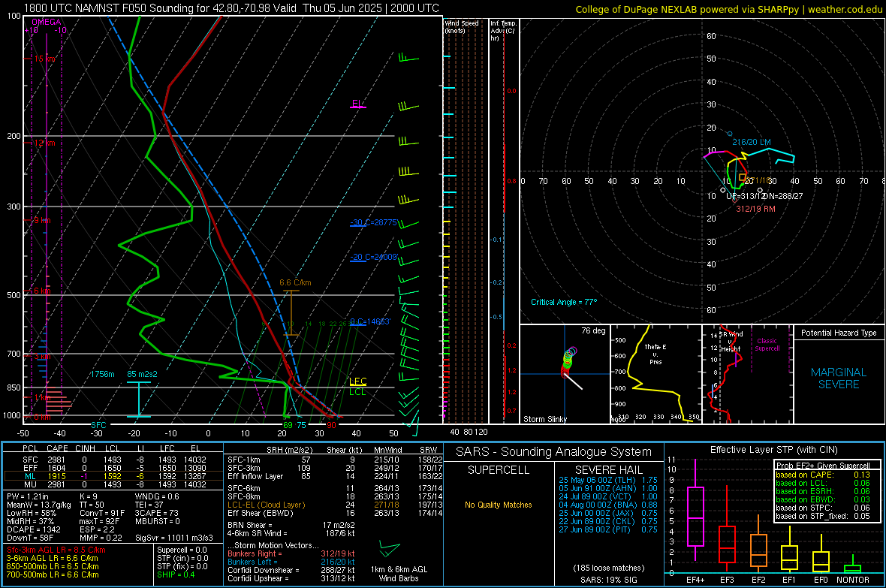Click the '(185 loose matches)' text
Image resolution: width=886 pixels, height=588 pixels.
[608, 568]
